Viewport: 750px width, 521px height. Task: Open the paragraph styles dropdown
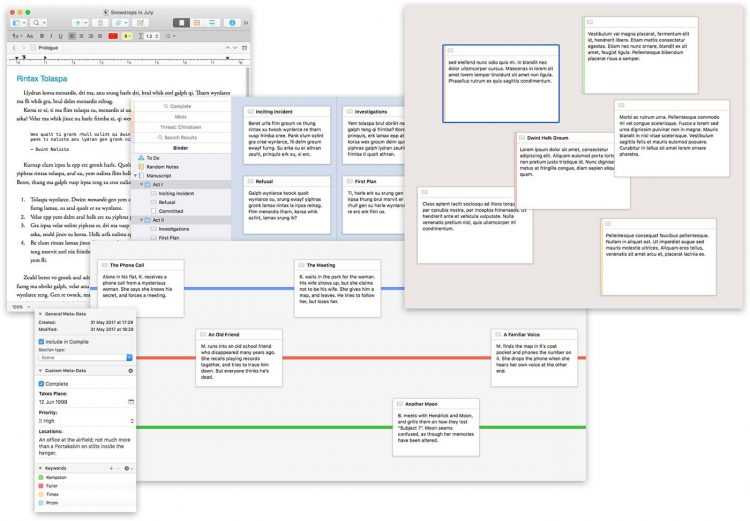click(x=17, y=36)
